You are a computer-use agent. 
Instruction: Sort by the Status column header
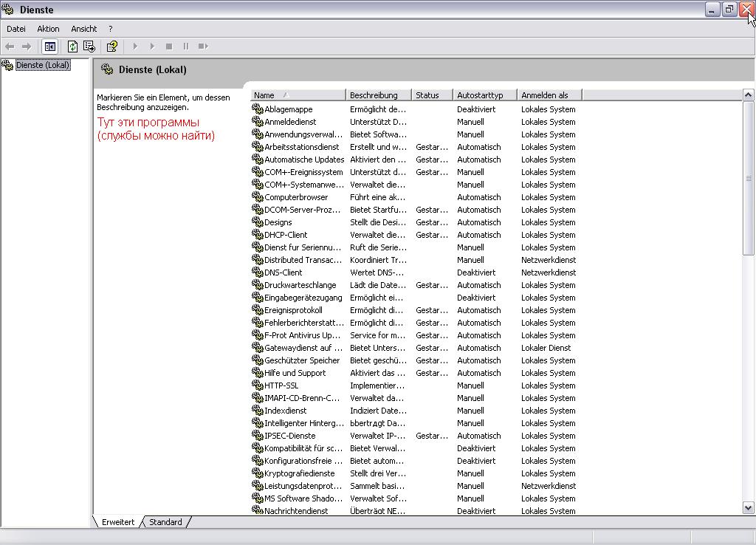click(x=432, y=95)
